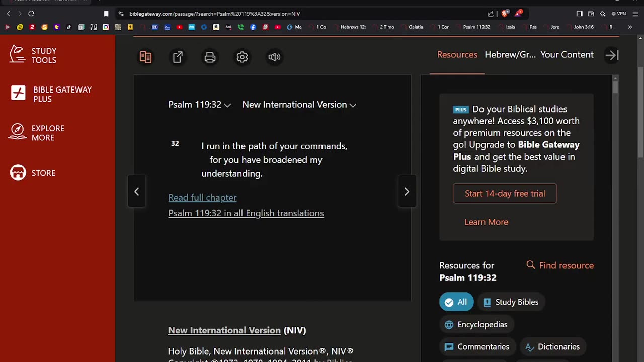The width and height of the screenshot is (644, 362).
Task: Click Learn More link
Action: [x=486, y=222]
